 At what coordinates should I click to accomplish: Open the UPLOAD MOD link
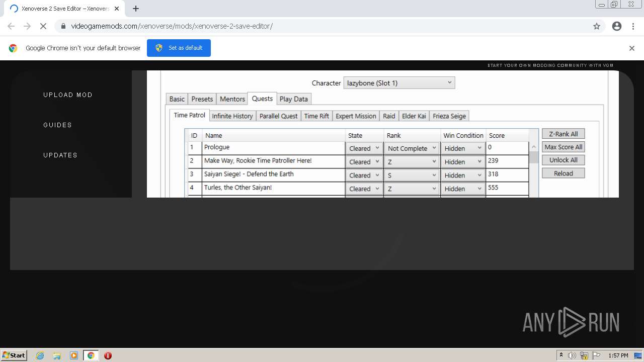[x=68, y=95]
